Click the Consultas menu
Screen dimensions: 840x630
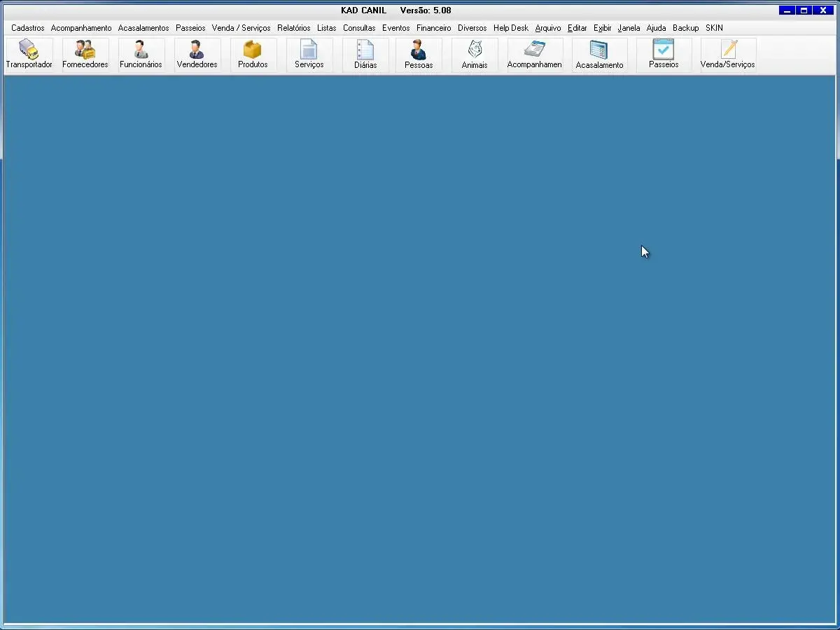[x=359, y=28]
